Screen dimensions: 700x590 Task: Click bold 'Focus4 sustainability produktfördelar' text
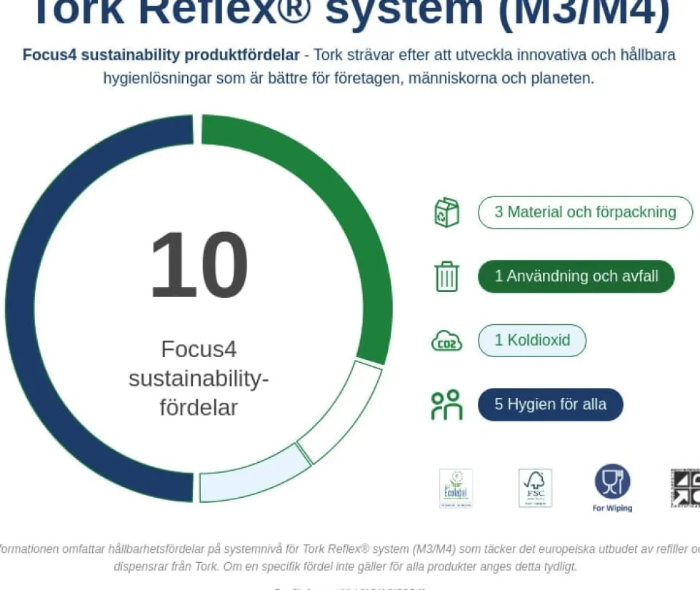(161, 55)
